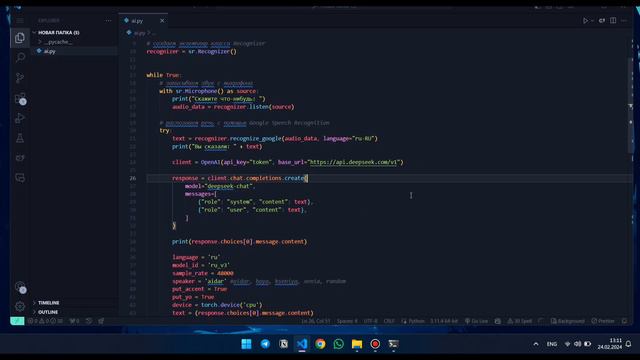Open File Explorer from the taskbar
This screenshot has width=640, height=360.
point(357,344)
